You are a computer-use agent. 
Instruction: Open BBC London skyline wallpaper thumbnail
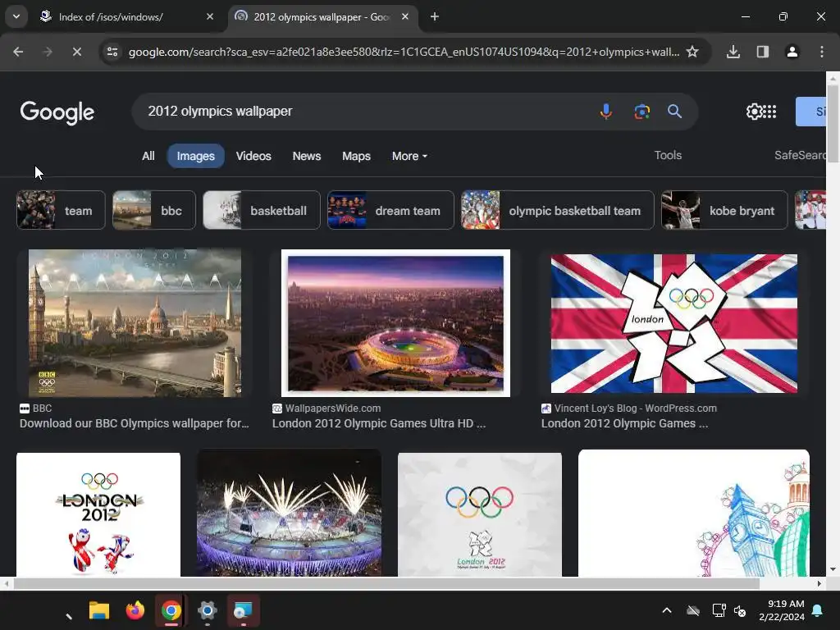tap(135, 323)
